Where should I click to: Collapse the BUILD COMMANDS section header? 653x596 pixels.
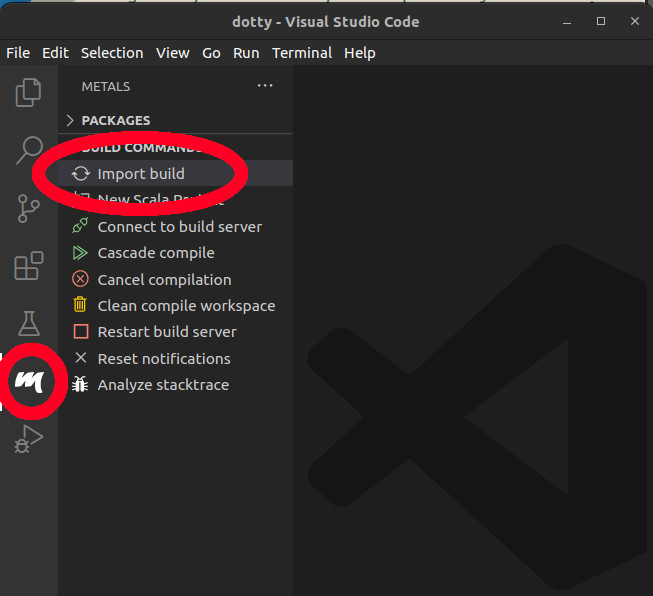[x=140, y=147]
